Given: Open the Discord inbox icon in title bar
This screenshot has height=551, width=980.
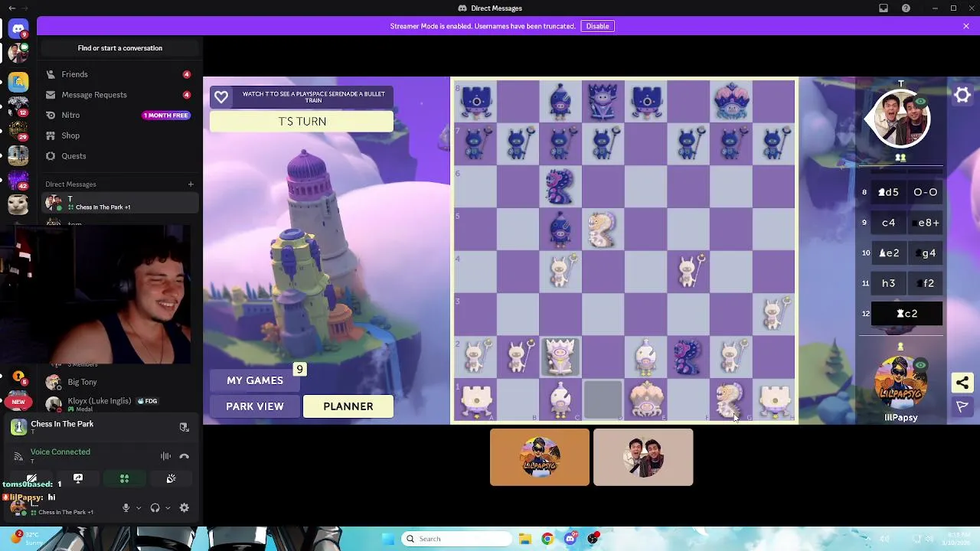Looking at the screenshot, I should (884, 8).
